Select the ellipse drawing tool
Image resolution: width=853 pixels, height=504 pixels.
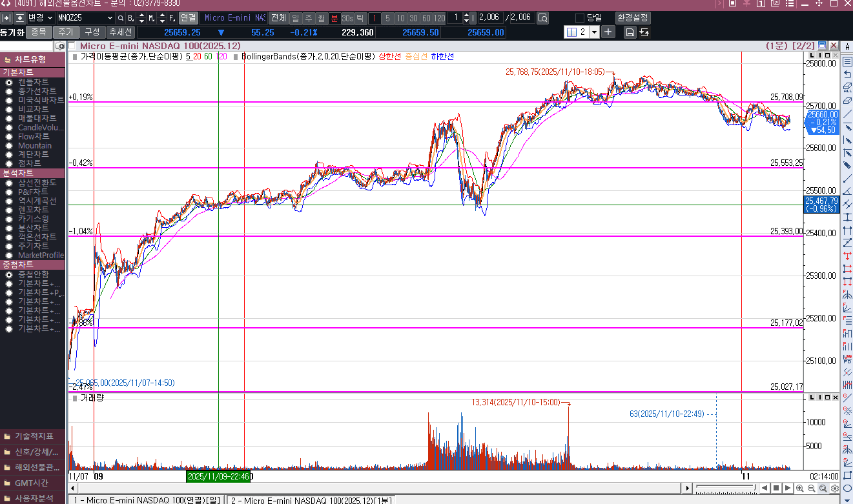tap(847, 488)
